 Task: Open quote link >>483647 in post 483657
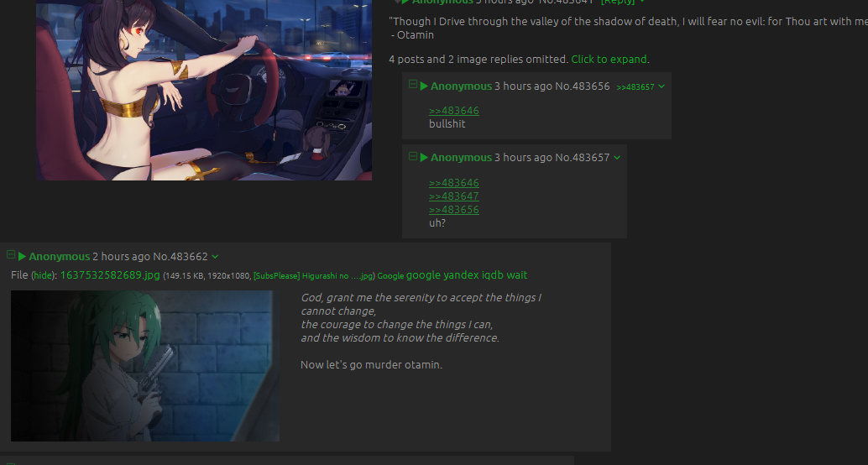(454, 196)
